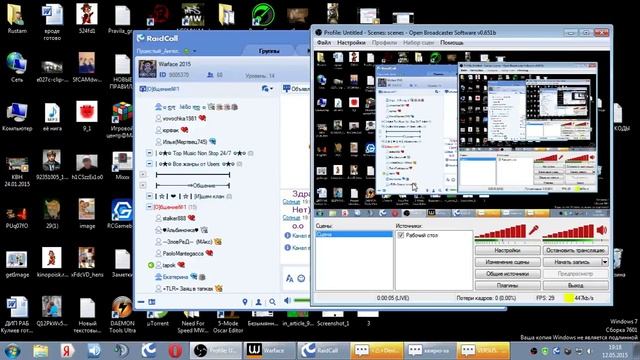Screen dimensions: 640x360
Task: Open the Opera browser taskbar icon
Action: [x=176, y=351]
